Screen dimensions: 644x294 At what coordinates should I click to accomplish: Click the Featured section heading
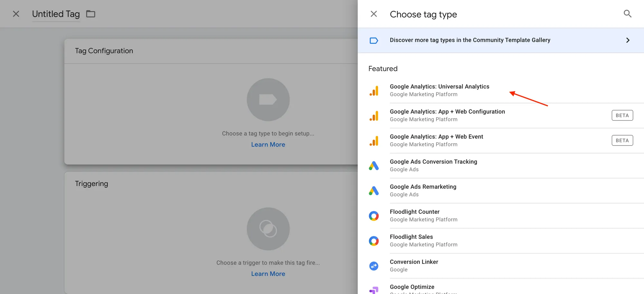(x=383, y=69)
